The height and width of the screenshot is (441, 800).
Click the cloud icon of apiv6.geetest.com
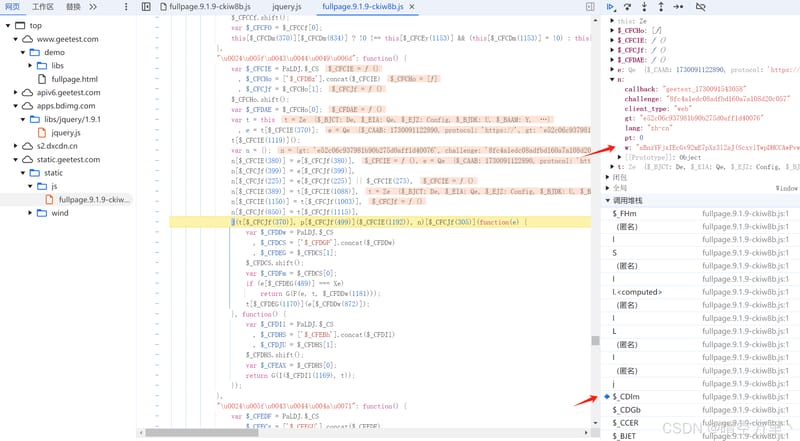[28, 92]
